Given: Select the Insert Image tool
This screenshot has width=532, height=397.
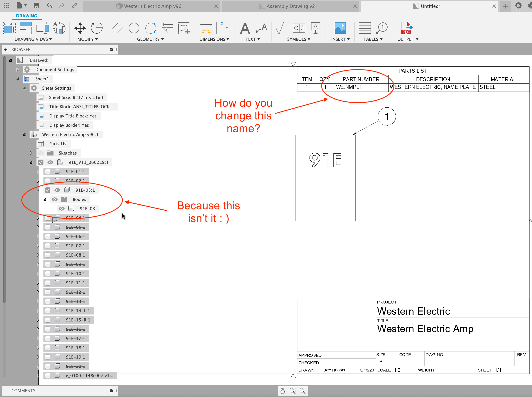Looking at the screenshot, I should 340,28.
